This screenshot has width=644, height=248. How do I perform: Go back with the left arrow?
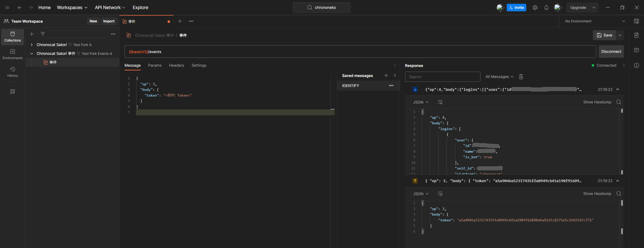click(x=20, y=8)
